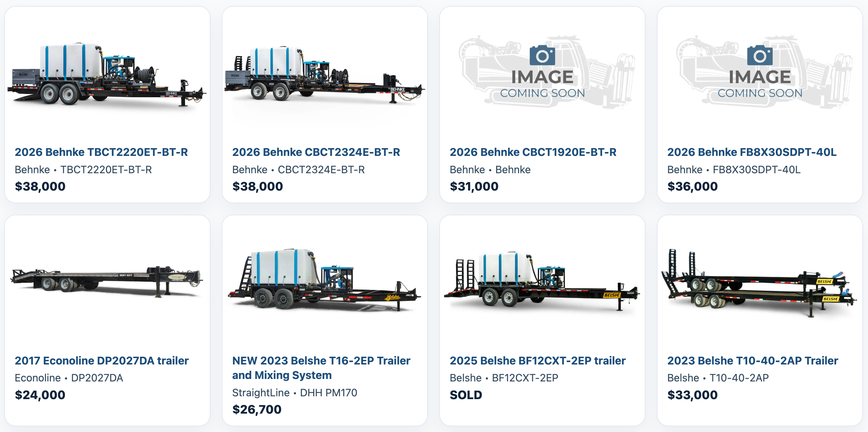Open the 2017 Econoline DP2027DA trailer link
868x432 pixels.
click(x=102, y=361)
